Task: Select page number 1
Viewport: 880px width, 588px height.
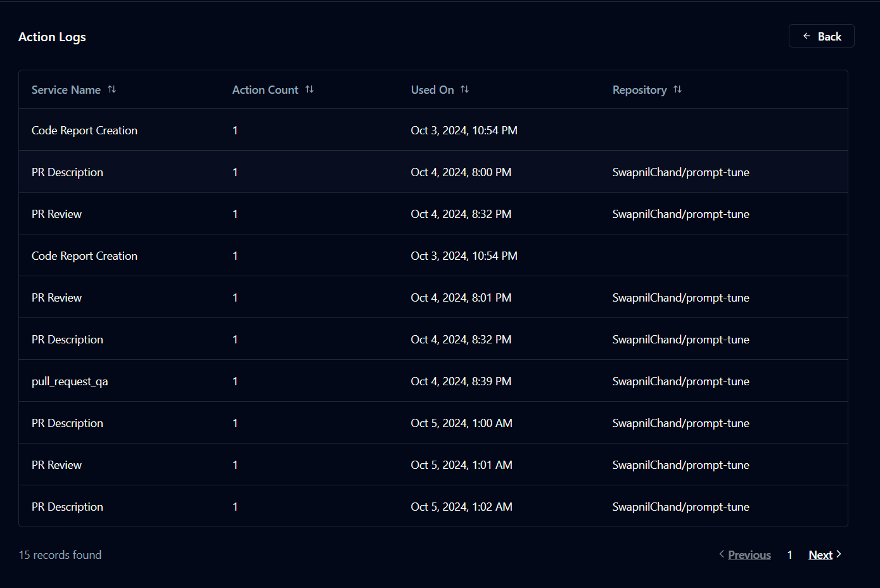Action: pyautogui.click(x=789, y=554)
